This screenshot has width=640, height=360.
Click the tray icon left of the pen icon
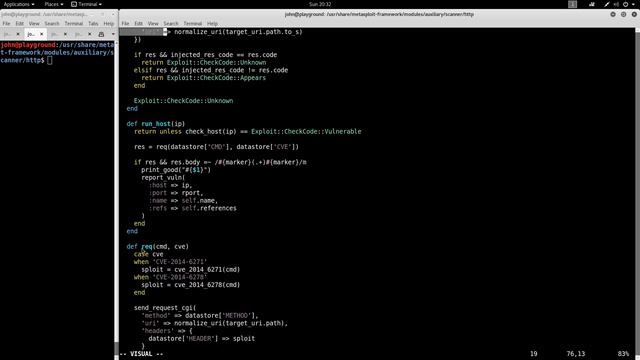coord(592,4)
